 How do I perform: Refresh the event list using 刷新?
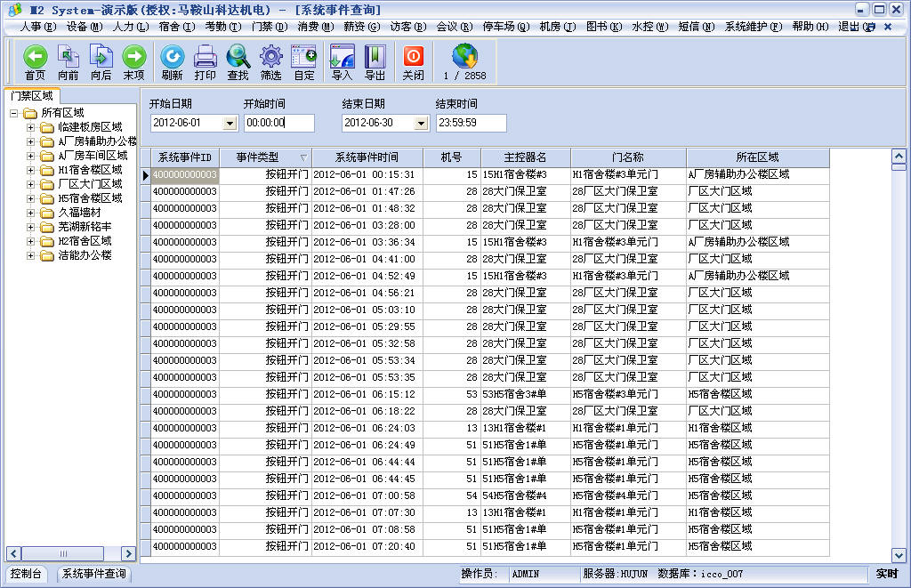pos(172,62)
